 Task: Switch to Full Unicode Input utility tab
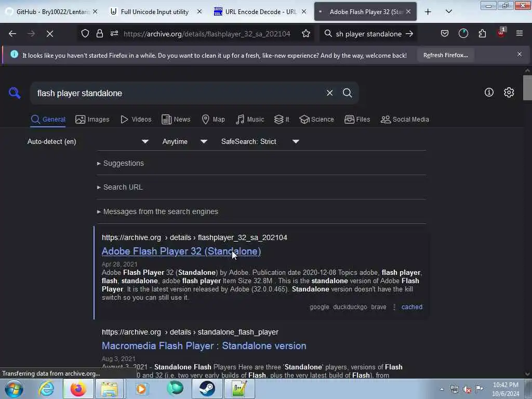pos(155,12)
